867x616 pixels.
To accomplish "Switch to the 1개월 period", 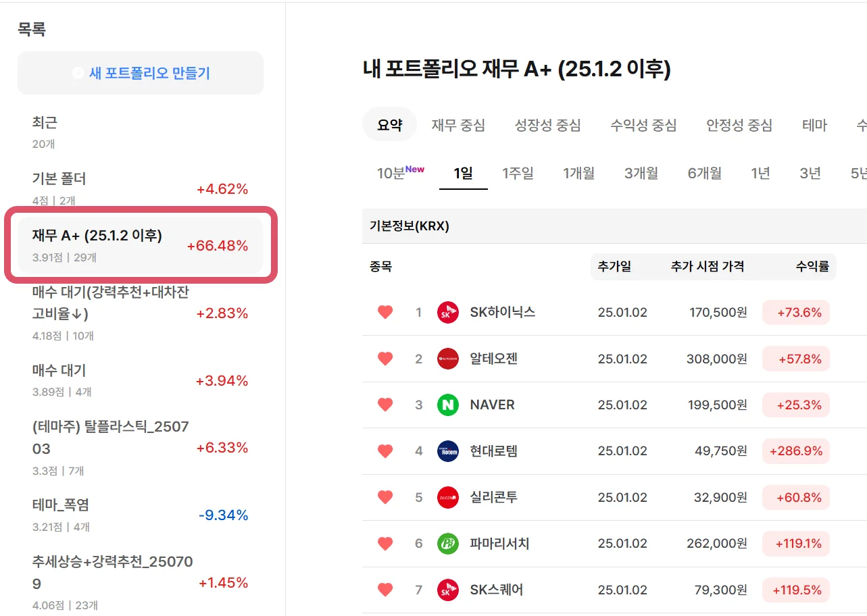I will pyautogui.click(x=579, y=174).
